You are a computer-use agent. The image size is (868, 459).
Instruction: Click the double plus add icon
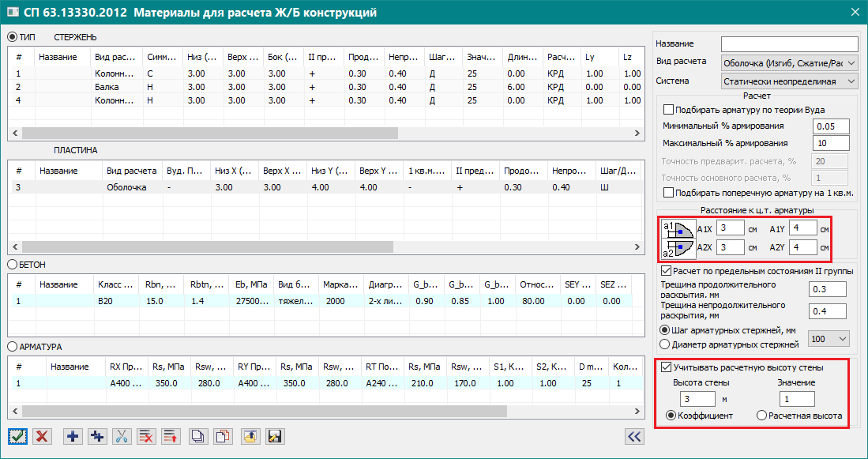(98, 436)
